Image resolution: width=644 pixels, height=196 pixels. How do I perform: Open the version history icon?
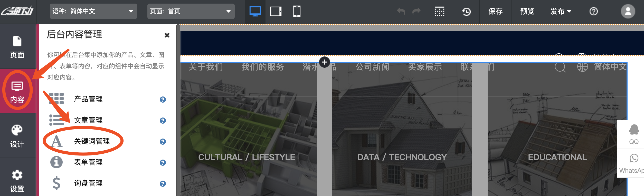pyautogui.click(x=466, y=11)
